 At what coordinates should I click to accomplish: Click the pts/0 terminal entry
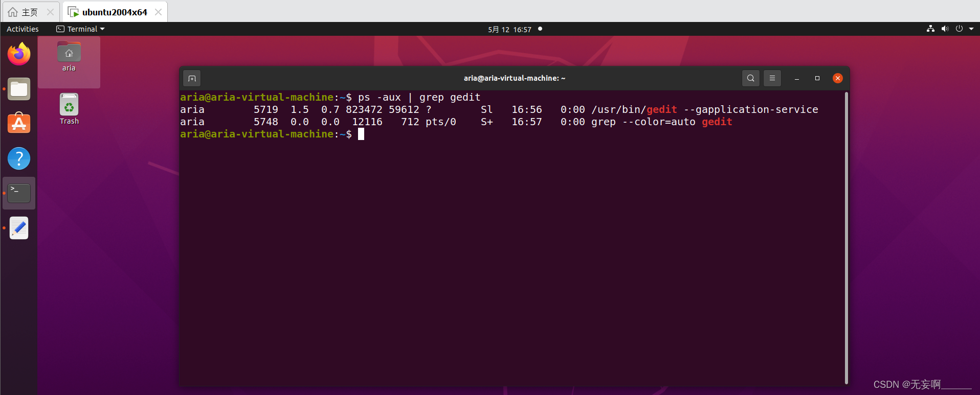pyautogui.click(x=441, y=122)
